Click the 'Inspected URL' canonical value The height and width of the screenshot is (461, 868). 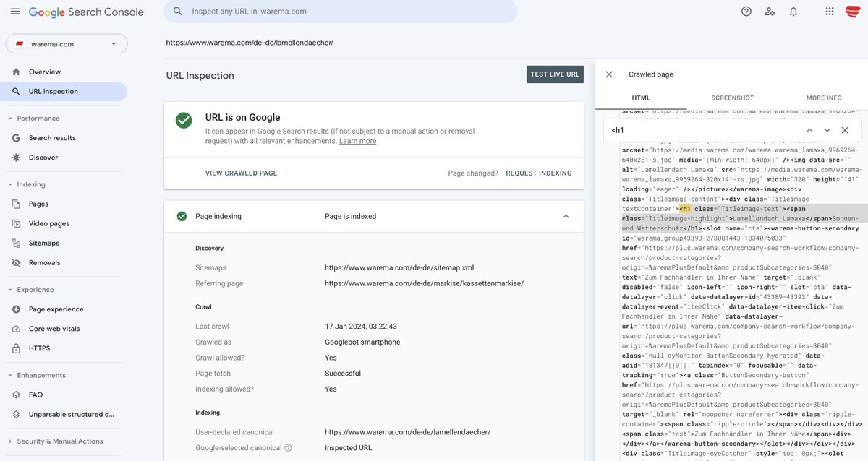coord(349,448)
